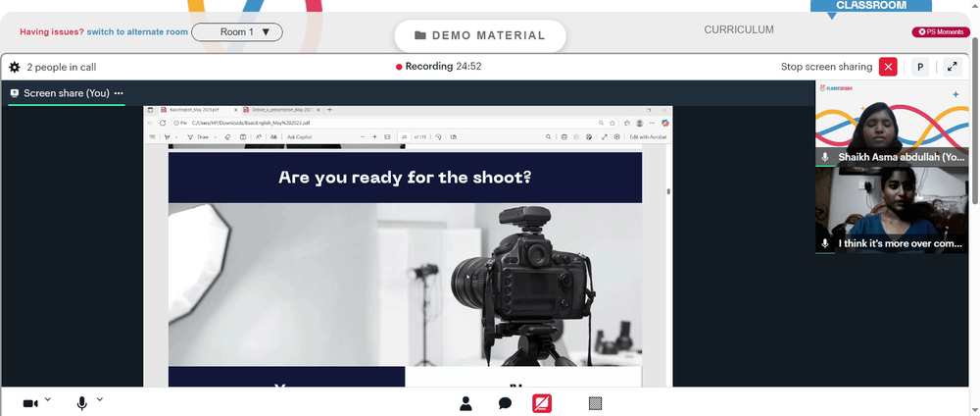Click 'Recording 24:52' indicator
The width and height of the screenshot is (980, 416).
pos(439,67)
